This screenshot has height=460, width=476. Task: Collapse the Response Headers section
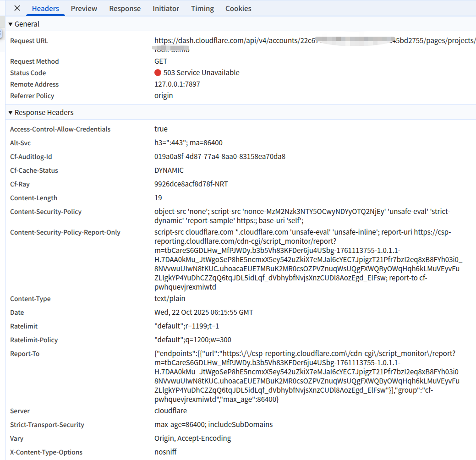click(x=11, y=113)
